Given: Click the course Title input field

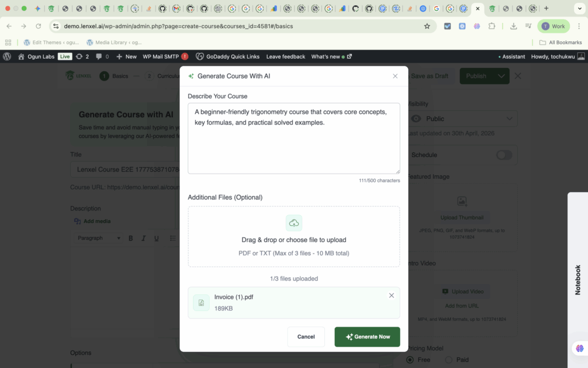Looking at the screenshot, I should click(125, 170).
